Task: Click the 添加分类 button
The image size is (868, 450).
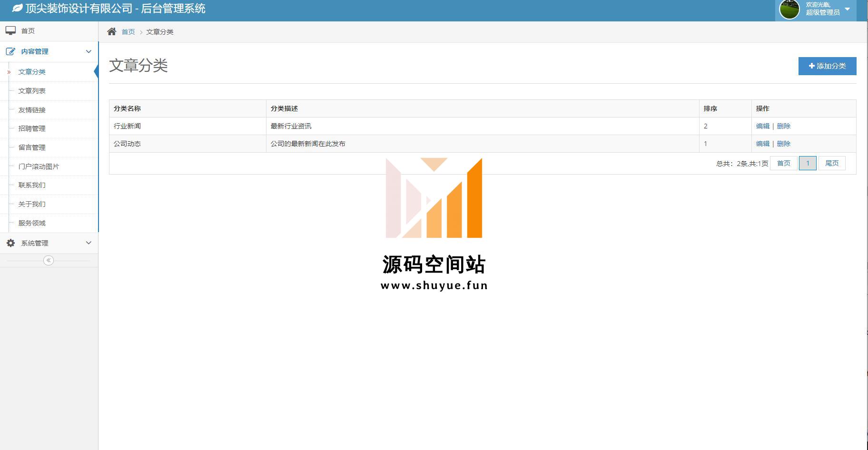Action: (827, 66)
